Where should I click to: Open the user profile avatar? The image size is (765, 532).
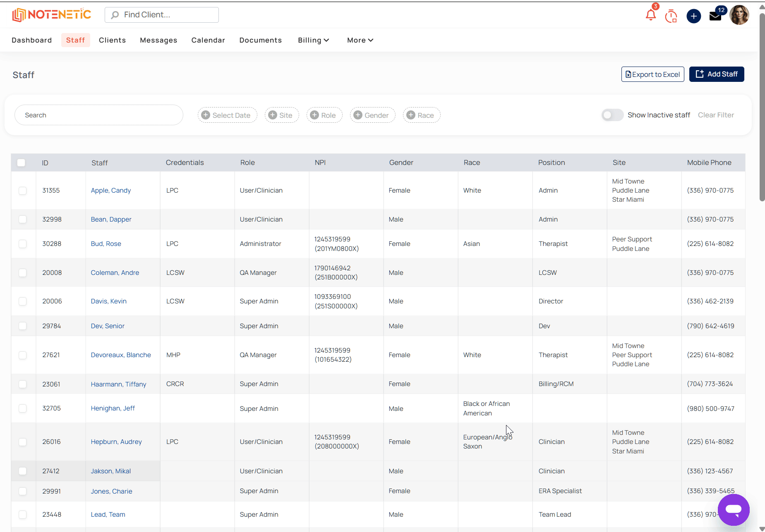[x=739, y=15]
